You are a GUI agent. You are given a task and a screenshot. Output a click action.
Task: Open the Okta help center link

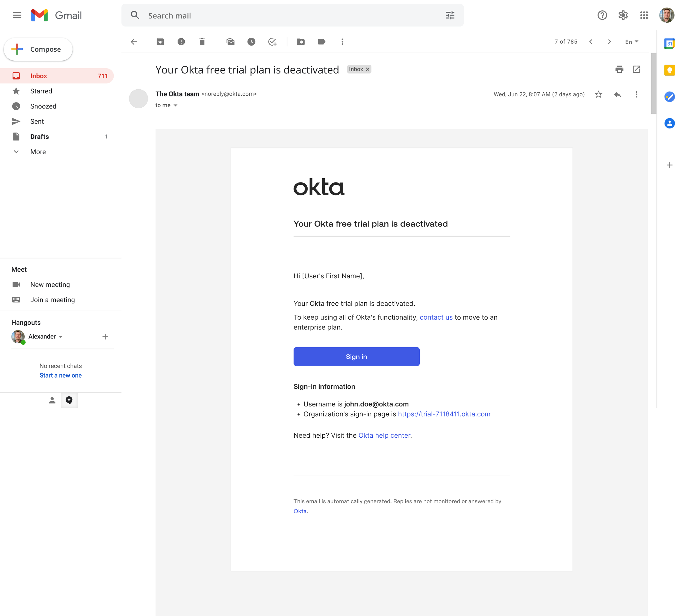pos(384,436)
